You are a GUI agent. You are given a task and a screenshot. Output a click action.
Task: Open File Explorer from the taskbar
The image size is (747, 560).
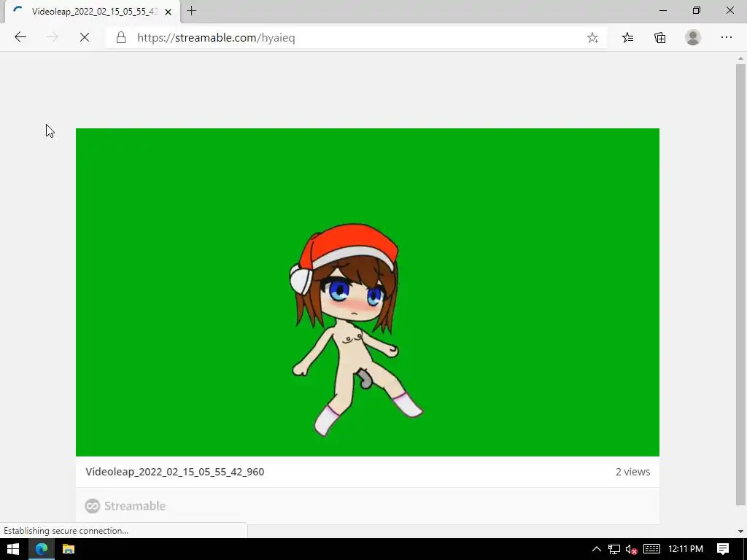[x=68, y=549]
